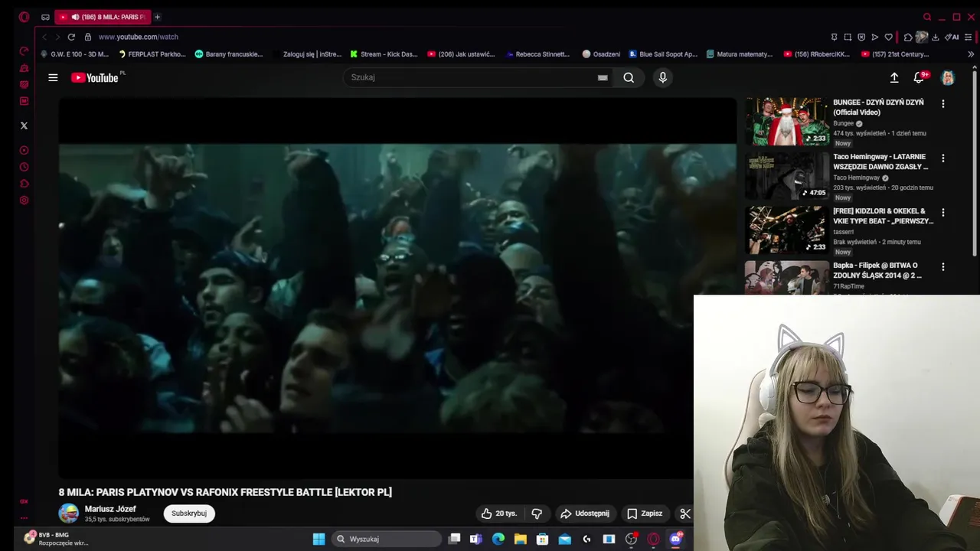The width and height of the screenshot is (980, 551).
Task: Open BUNGEE DZYŃ DZYŃ video thumbnail
Action: pyautogui.click(x=786, y=121)
